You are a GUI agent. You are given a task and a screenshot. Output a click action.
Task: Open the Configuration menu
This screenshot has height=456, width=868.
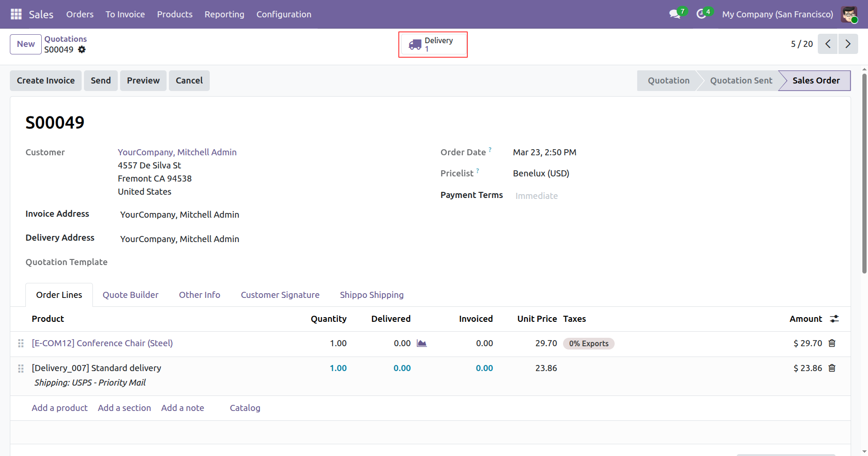283,14
